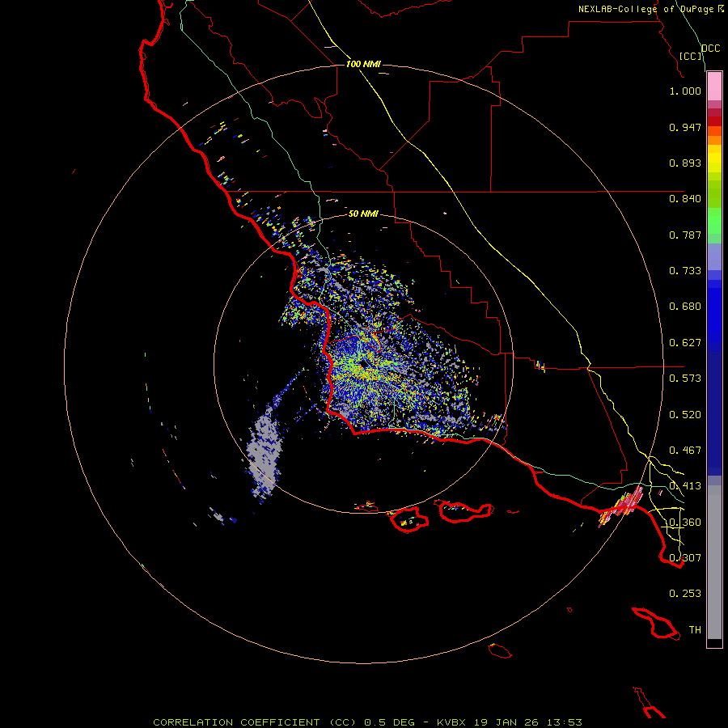This screenshot has height=728, width=728.
Task: Select the 0.787 scale value
Action: (685, 235)
